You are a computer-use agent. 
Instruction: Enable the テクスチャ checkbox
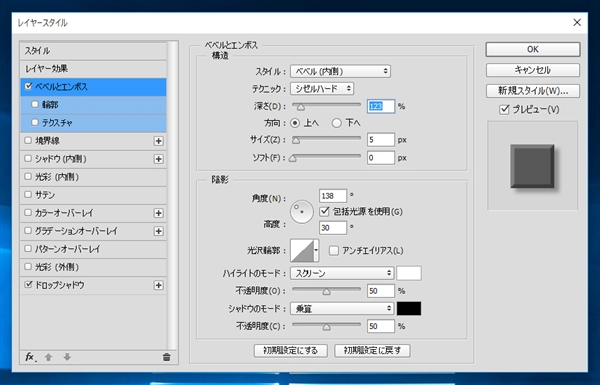35,122
